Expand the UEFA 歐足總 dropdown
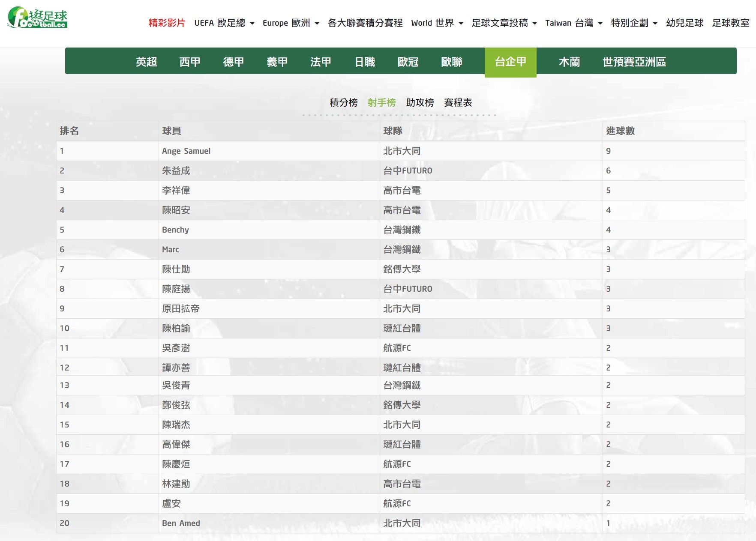This screenshot has height=541, width=756. pos(224,23)
